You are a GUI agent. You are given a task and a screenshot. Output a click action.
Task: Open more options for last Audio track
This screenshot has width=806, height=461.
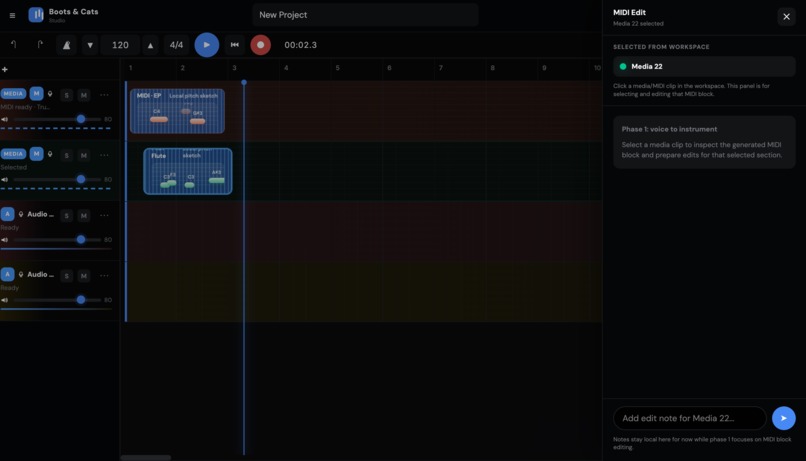click(104, 275)
